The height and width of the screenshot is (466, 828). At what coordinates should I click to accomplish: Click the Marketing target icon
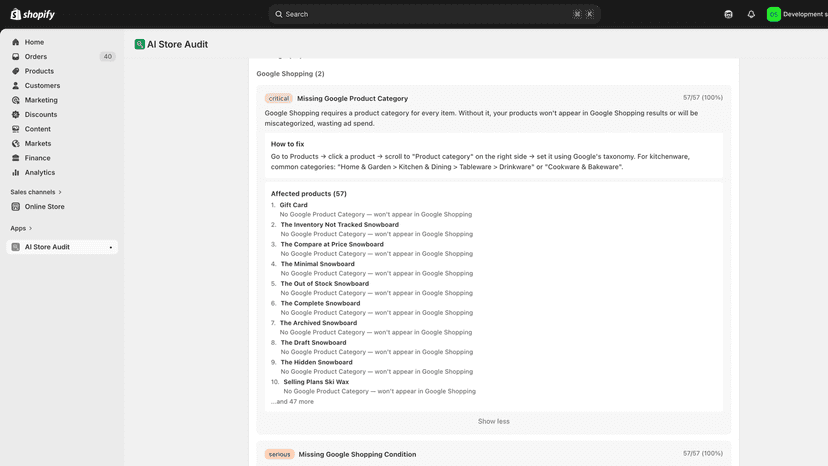click(x=15, y=100)
